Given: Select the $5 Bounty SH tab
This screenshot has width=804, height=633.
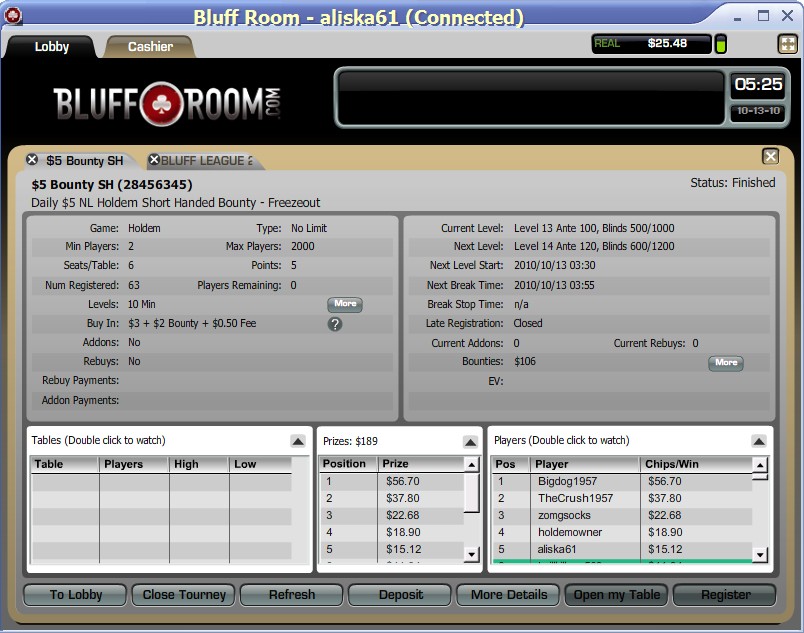Looking at the screenshot, I should 85,160.
